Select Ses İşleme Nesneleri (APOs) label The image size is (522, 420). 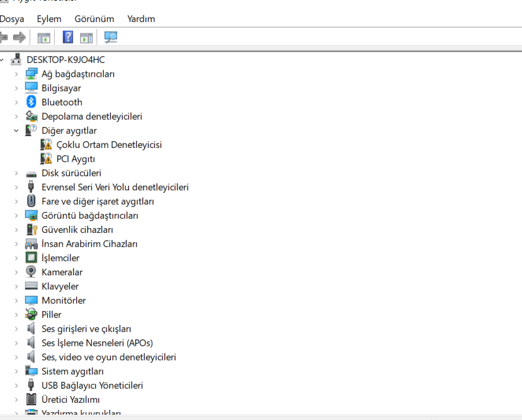point(97,343)
